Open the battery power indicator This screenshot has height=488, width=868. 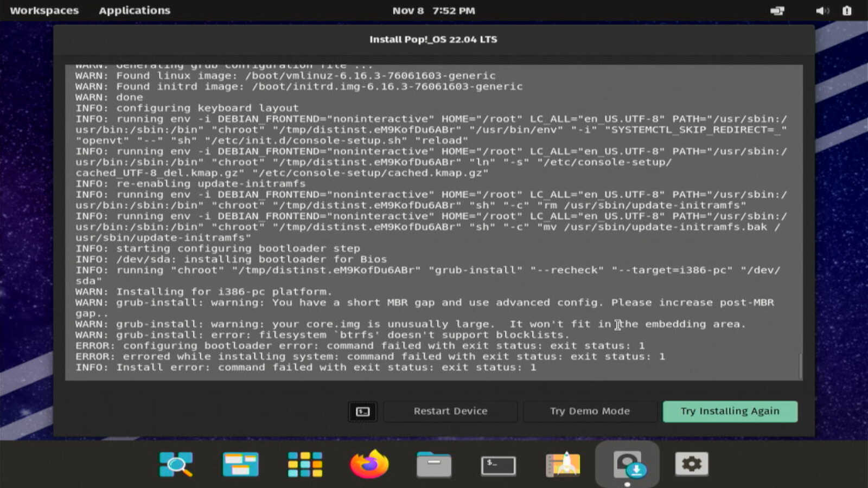pos(847,11)
